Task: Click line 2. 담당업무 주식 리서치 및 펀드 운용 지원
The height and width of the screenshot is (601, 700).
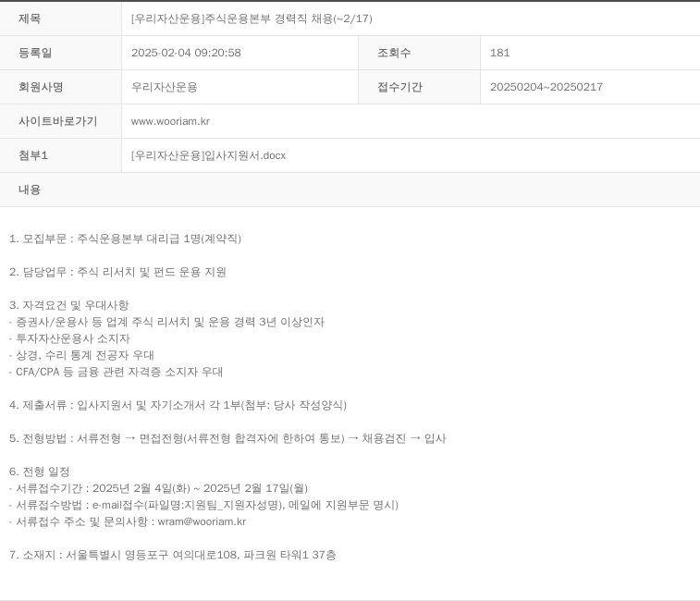Action: pyautogui.click(x=117, y=273)
